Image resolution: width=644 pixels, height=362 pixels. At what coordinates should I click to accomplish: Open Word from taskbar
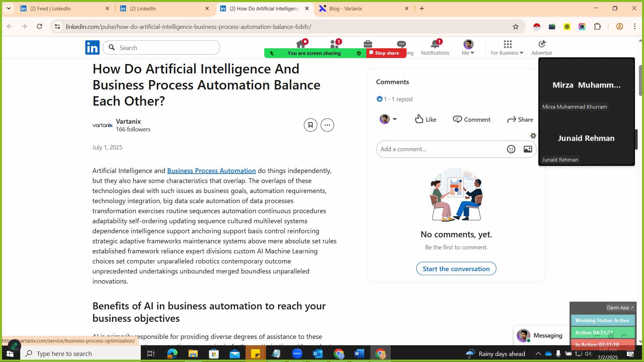tap(359, 354)
